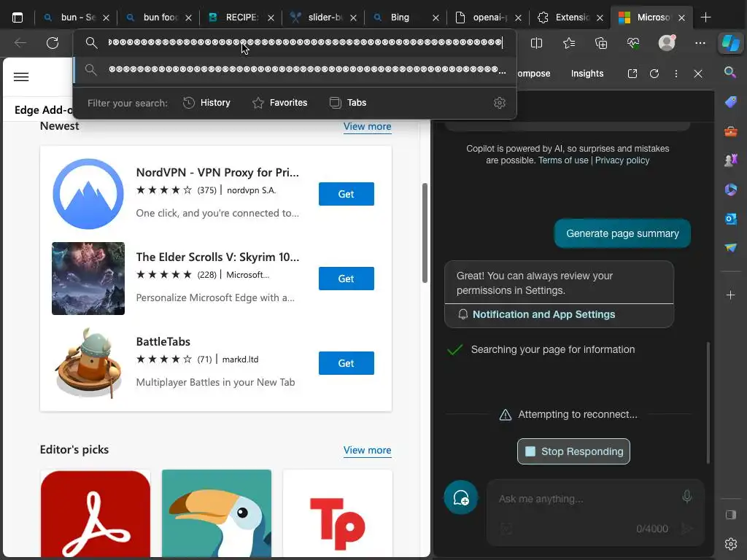This screenshot has height=560, width=747.
Task: Open the user profile avatar
Action: pos(667,43)
